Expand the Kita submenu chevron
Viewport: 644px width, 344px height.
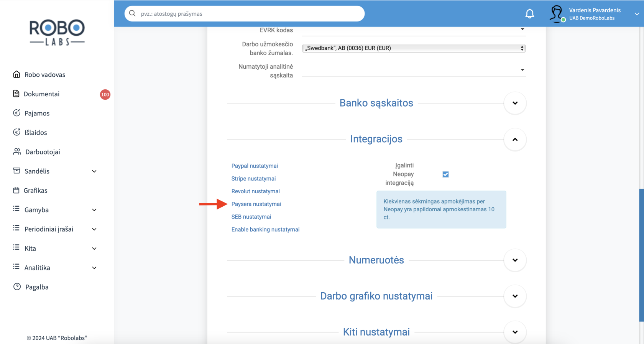(94, 249)
